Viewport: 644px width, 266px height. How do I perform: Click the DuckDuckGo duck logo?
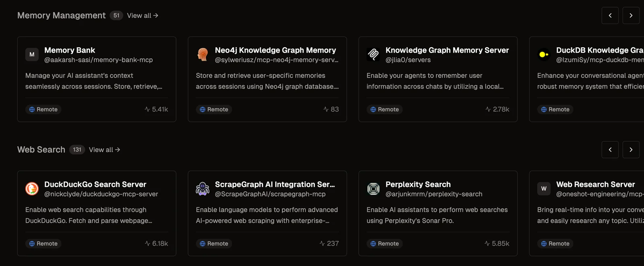[32, 188]
